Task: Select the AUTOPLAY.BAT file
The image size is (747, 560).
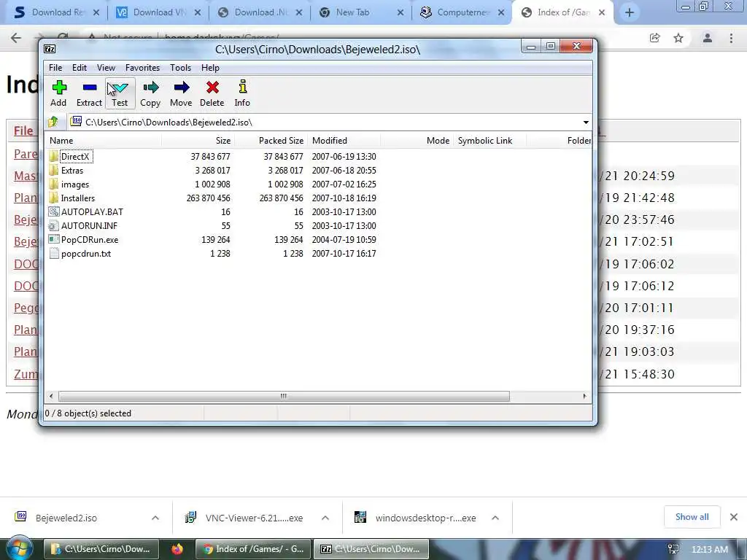Action: 92,212
